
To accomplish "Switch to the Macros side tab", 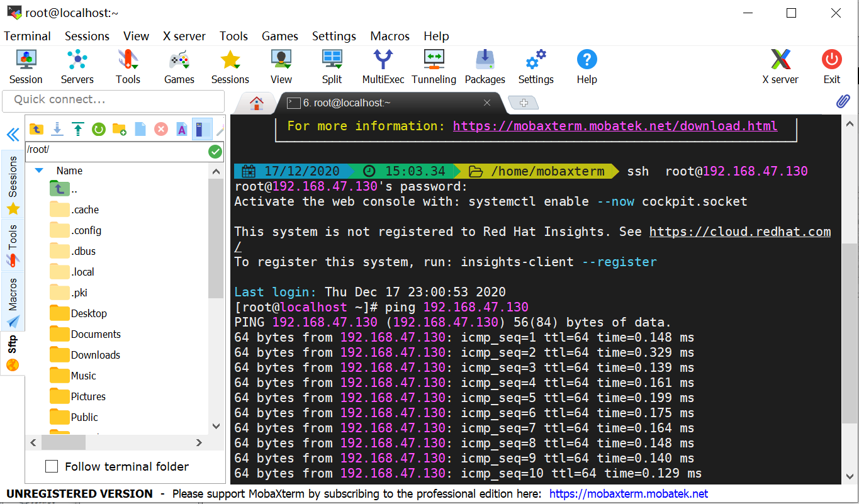I will (x=13, y=302).
